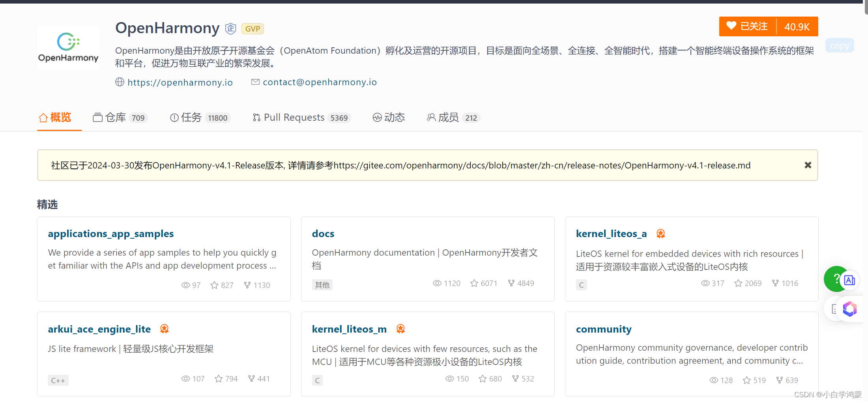Open the 任务 issues tab
Image resolution: width=868 pixels, height=402 pixels.
pyautogui.click(x=200, y=118)
